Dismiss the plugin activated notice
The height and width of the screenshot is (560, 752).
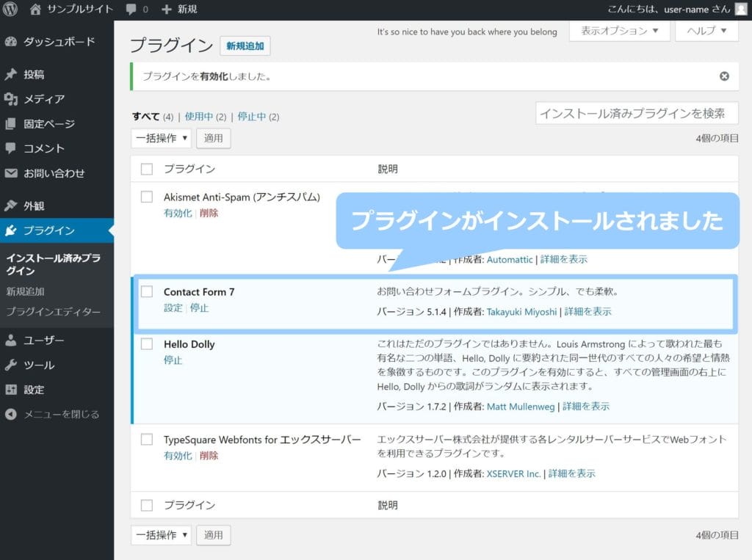coord(724,76)
